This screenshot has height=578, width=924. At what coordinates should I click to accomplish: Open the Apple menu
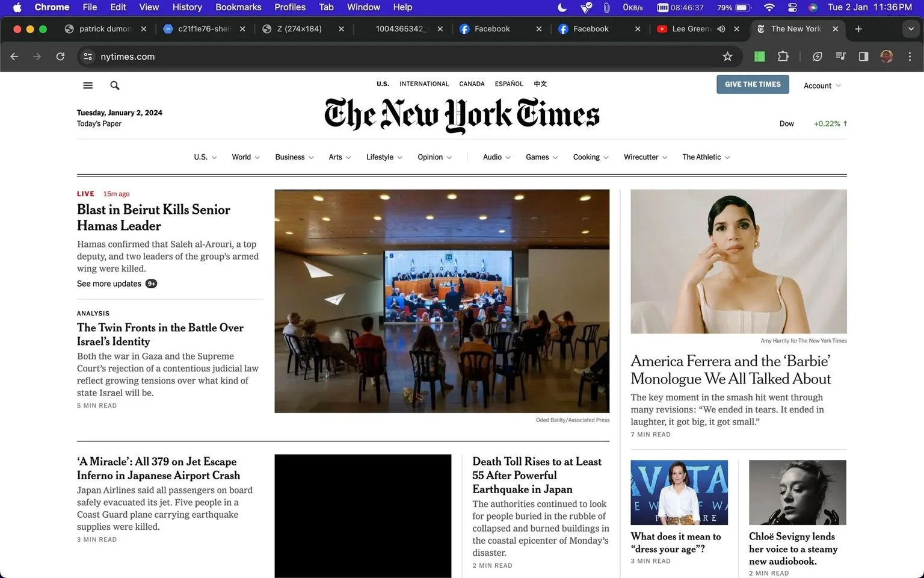pyautogui.click(x=17, y=7)
